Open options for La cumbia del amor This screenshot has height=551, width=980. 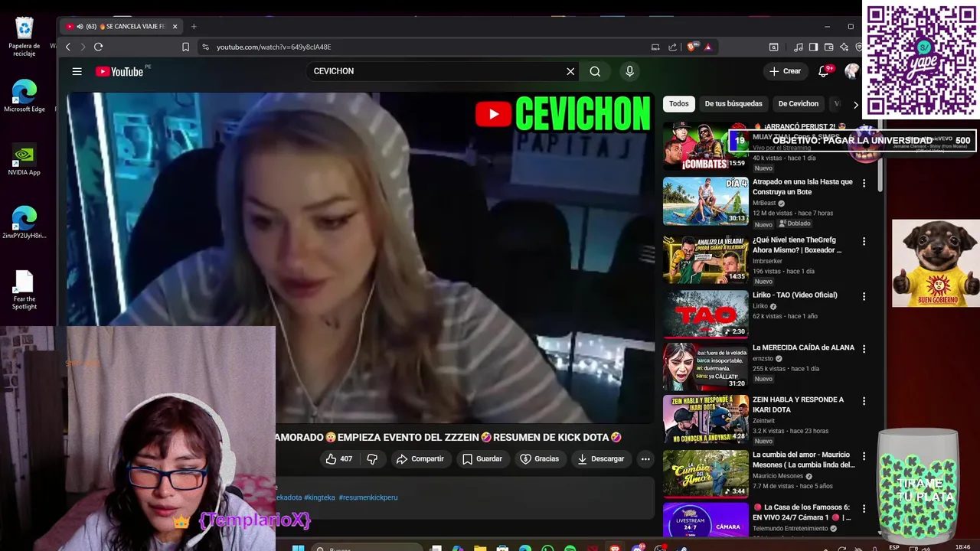864,456
